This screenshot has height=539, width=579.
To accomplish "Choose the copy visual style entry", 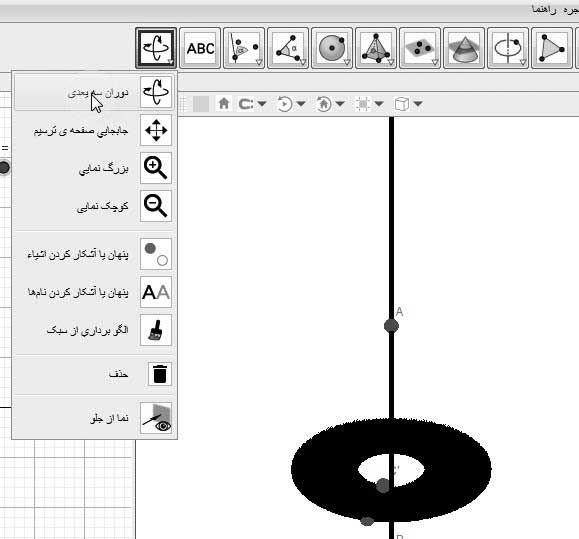I will (x=94, y=330).
